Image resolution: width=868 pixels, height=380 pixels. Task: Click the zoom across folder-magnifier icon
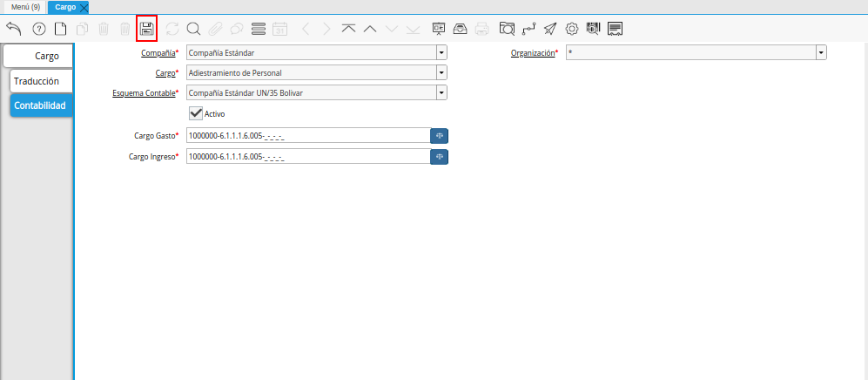tap(507, 29)
